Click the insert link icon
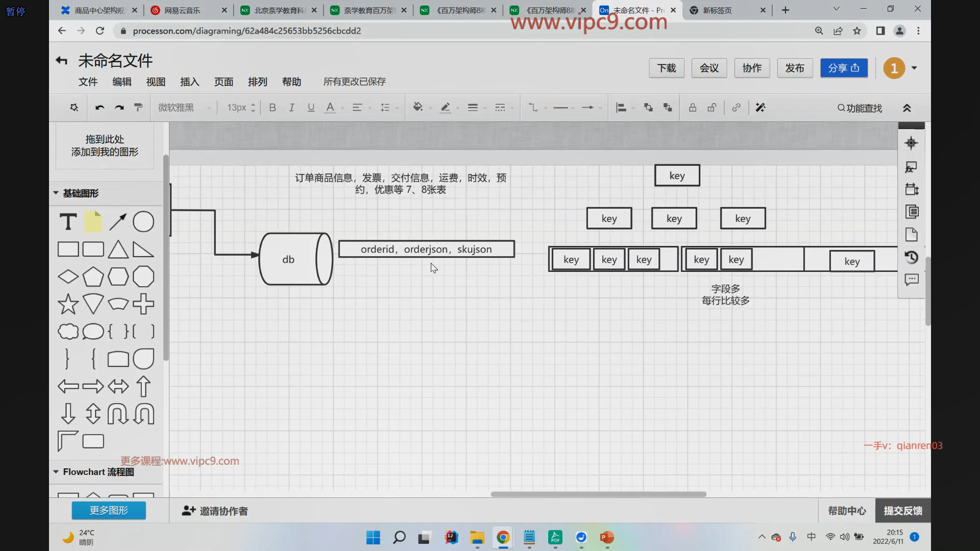This screenshot has width=980, height=551. click(x=736, y=108)
